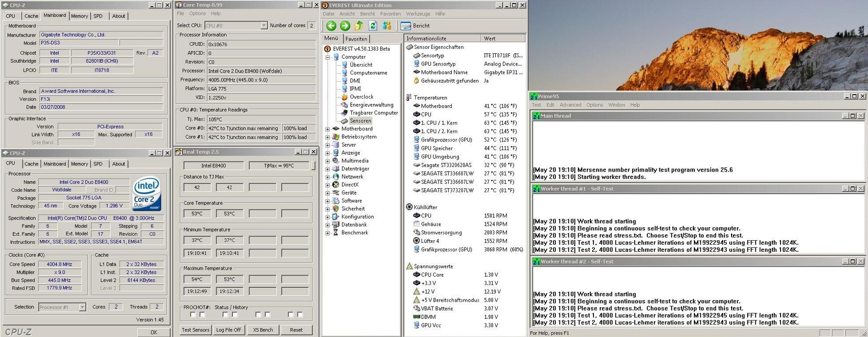Expand the Konfiguration node

point(327,217)
